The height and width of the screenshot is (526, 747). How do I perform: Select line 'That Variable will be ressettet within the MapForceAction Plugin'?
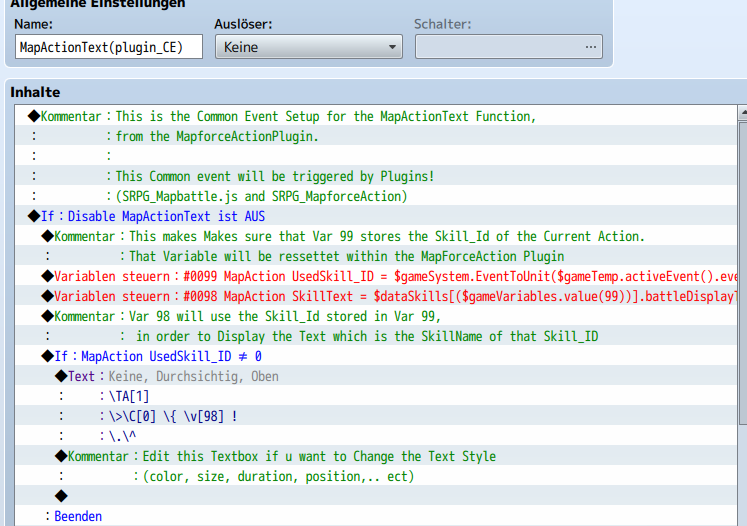pyautogui.click(x=376, y=256)
